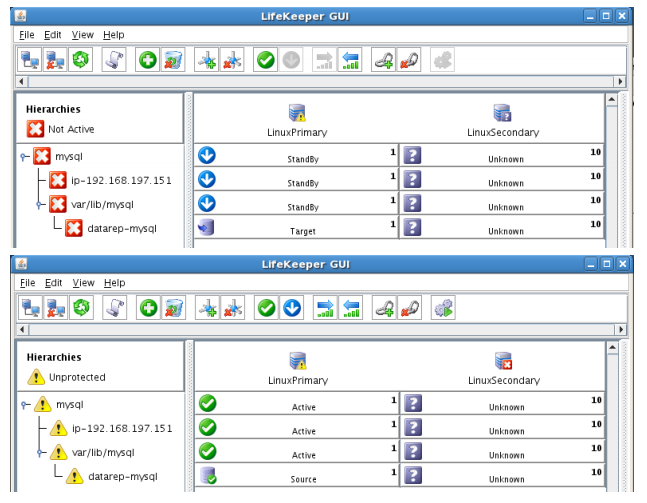
Task: Click LinuxPrimary server icon in bottom window
Action: pyautogui.click(x=298, y=361)
